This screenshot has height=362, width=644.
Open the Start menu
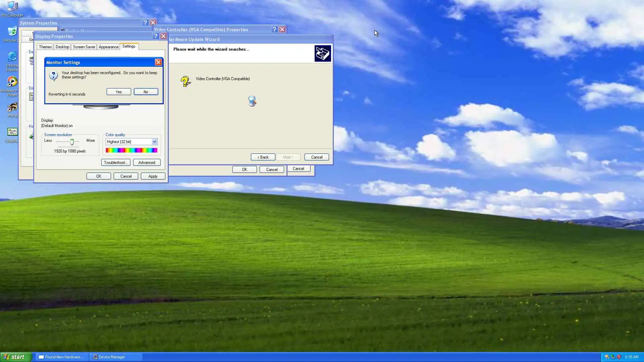(15, 357)
